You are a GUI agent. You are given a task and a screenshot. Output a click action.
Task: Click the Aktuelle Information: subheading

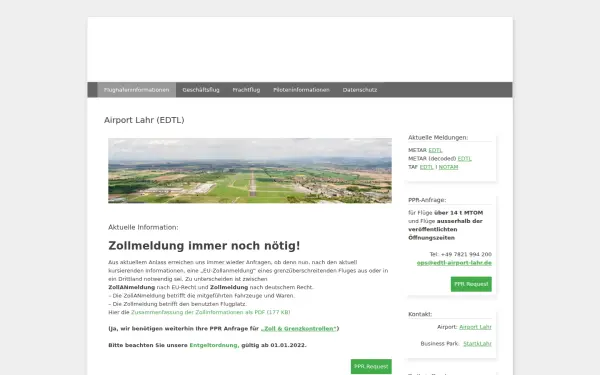(x=143, y=227)
